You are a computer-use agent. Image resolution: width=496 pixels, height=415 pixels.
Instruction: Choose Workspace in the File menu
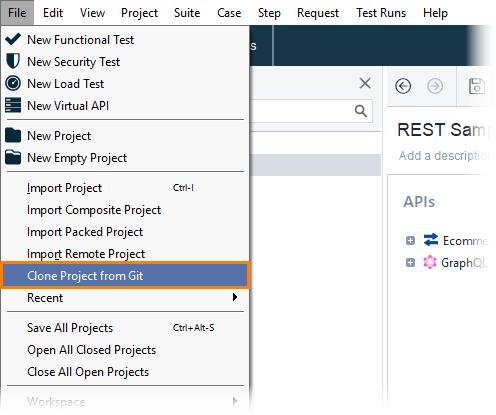click(125, 402)
